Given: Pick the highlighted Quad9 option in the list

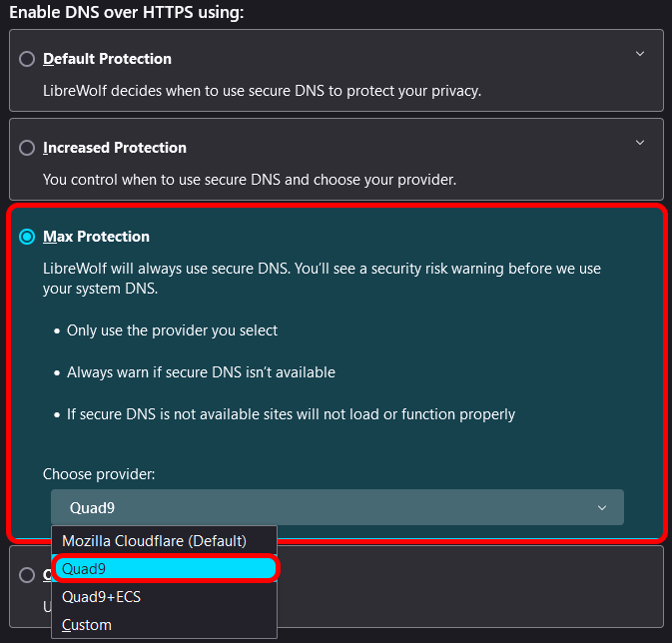Looking at the screenshot, I should tap(164, 568).
